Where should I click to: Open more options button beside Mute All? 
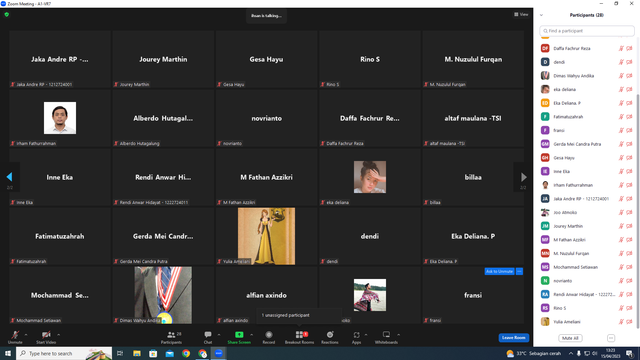611,338
